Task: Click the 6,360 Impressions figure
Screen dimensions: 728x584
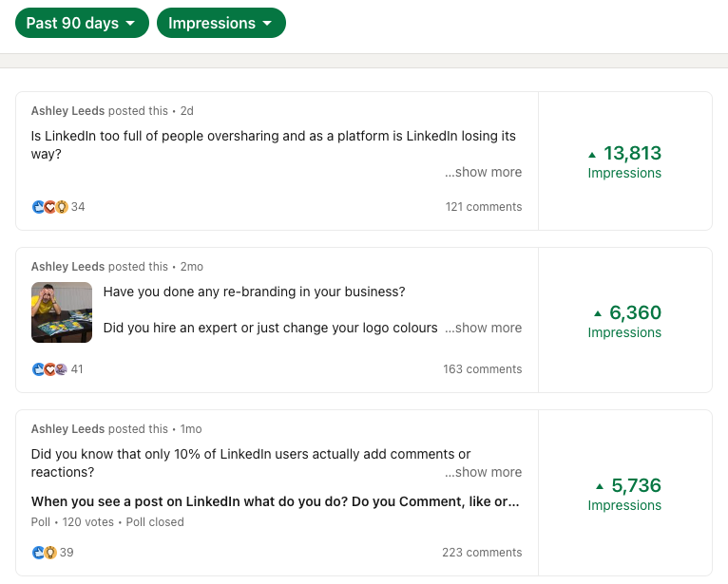Action: tap(635, 313)
